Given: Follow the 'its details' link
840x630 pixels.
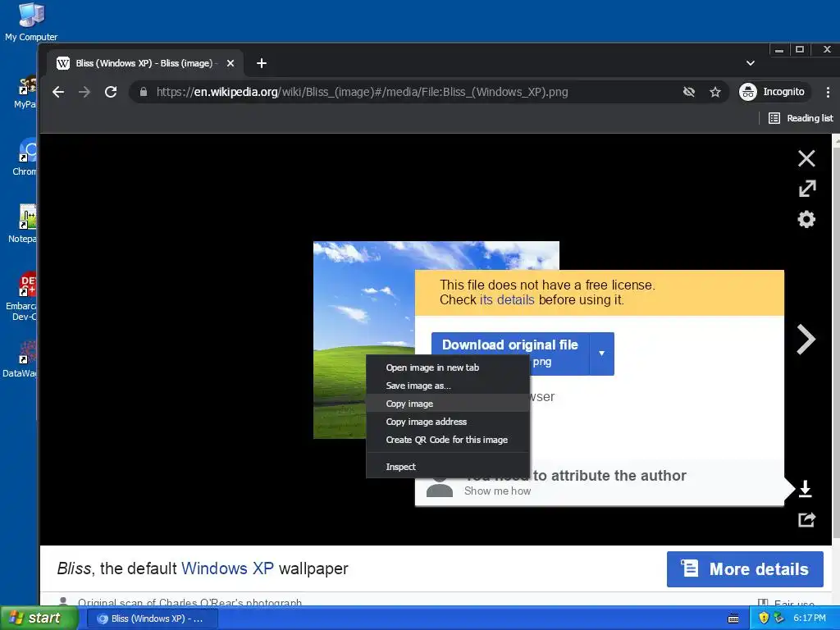Looking at the screenshot, I should 507,299.
